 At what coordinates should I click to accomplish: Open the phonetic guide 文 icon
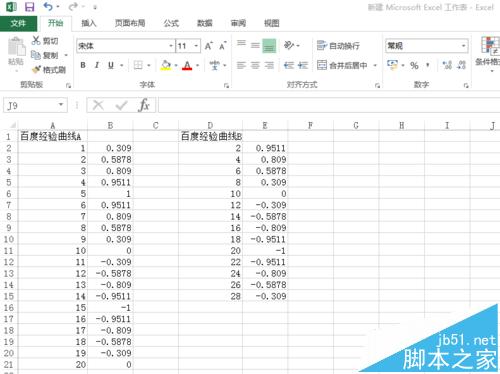[x=214, y=65]
